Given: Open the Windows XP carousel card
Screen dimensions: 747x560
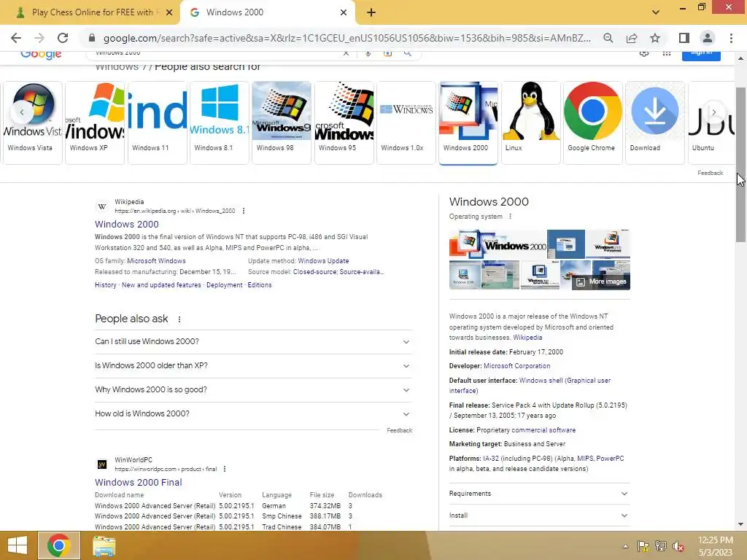Looking at the screenshot, I should coord(95,122).
